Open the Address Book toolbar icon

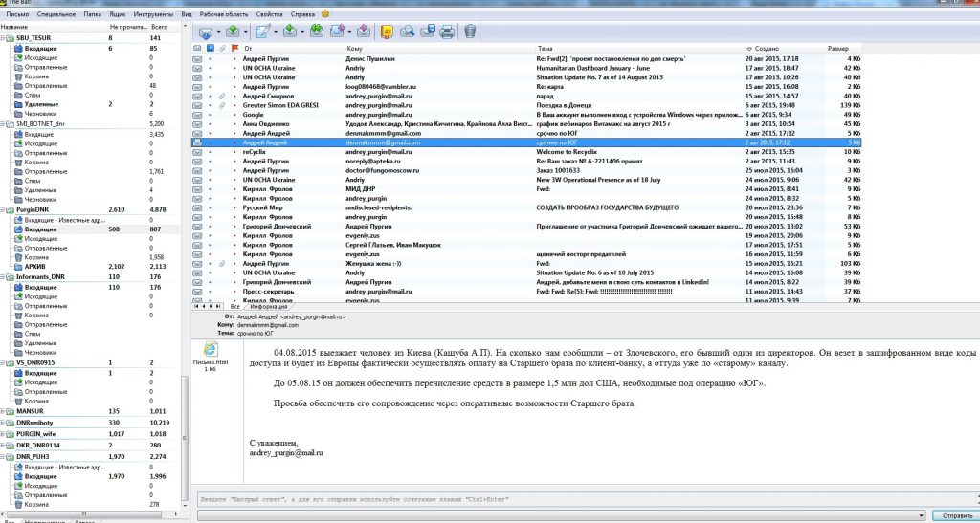click(x=387, y=32)
